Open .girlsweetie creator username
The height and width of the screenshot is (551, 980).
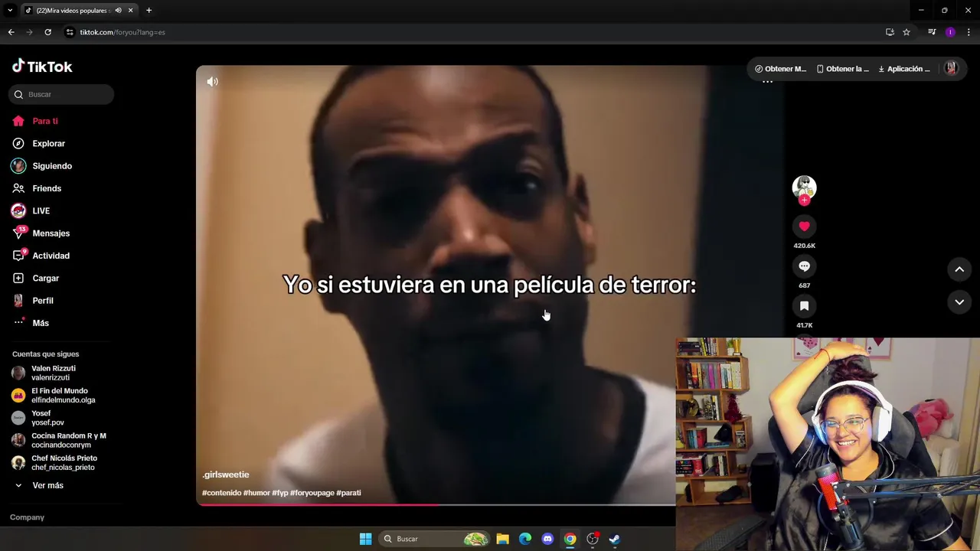(226, 474)
